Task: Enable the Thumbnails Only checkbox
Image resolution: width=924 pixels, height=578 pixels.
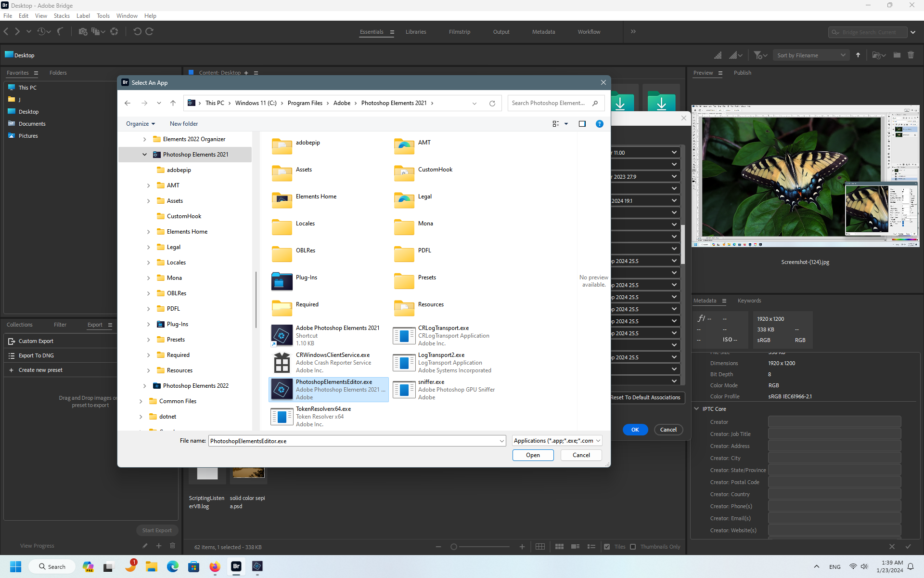Action: click(x=633, y=547)
